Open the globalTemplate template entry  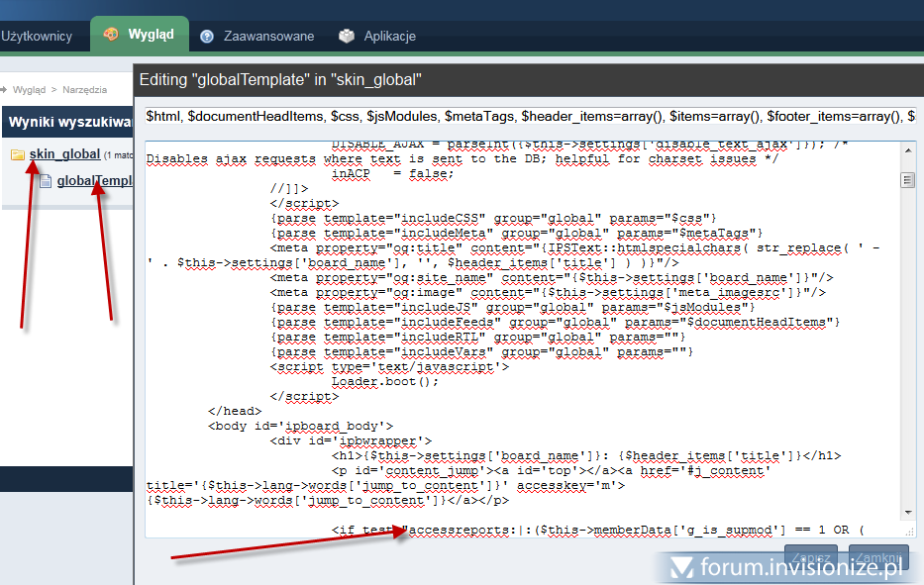pyautogui.click(x=95, y=181)
